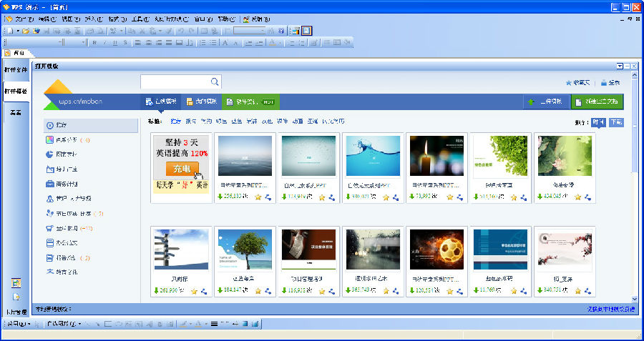This screenshot has width=644, height=341.
Task: Toggle bold formatting in the toolbar
Action: 94,42
